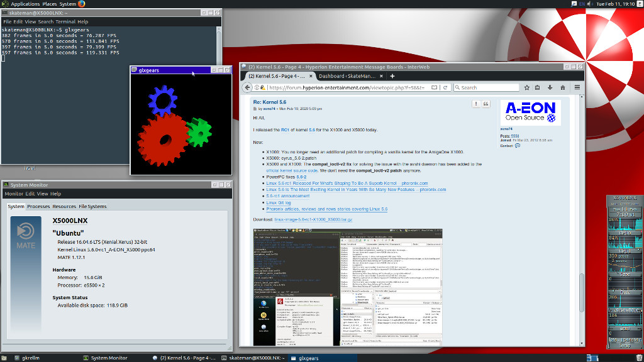Viewport: 644px width, 362px height.
Task: Go to the browser home page
Action: point(563,87)
